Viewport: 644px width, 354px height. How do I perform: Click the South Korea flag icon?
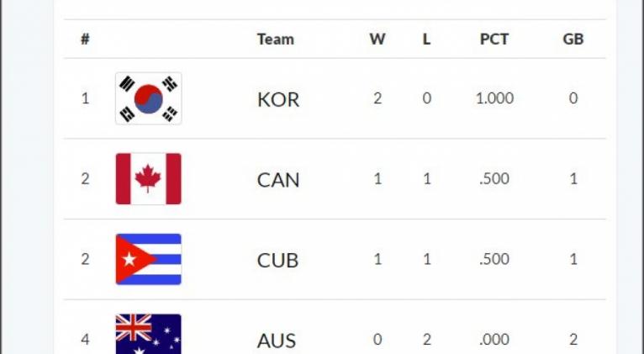point(148,98)
